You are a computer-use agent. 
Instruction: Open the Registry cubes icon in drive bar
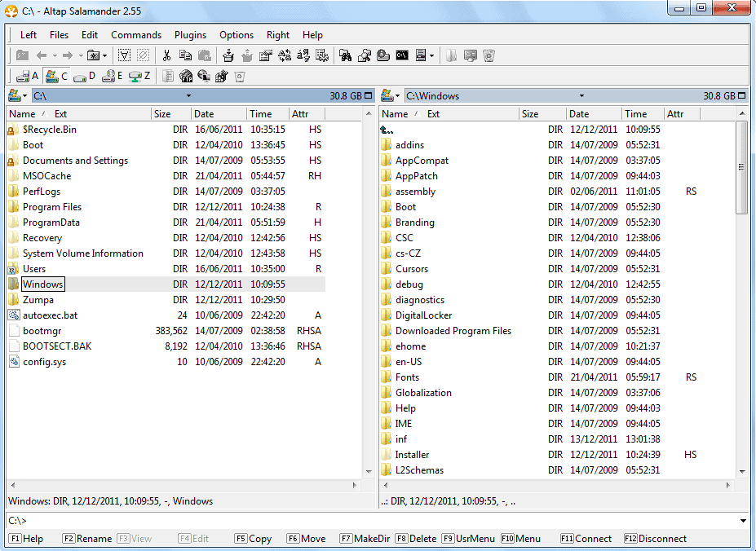221,76
